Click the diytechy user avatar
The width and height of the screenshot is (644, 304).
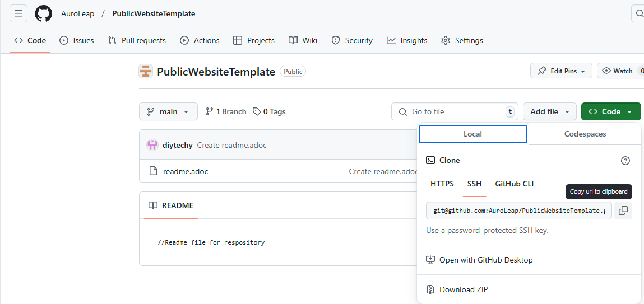[152, 145]
